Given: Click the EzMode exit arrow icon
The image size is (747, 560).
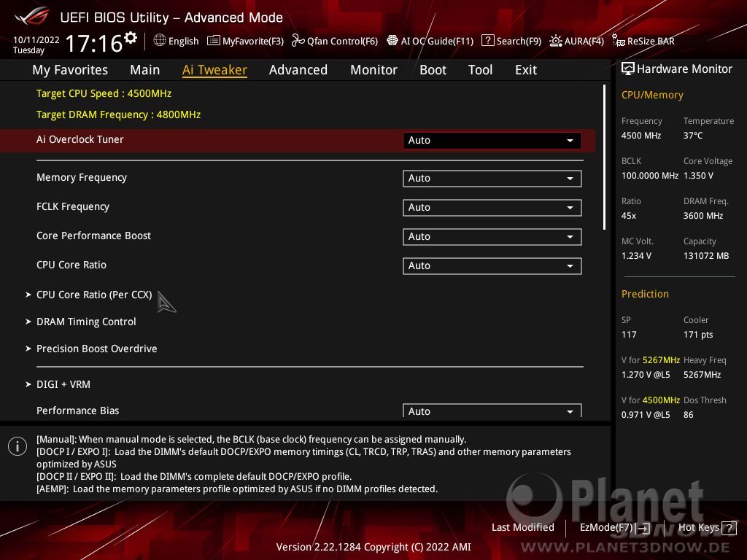Looking at the screenshot, I should coord(643,528).
